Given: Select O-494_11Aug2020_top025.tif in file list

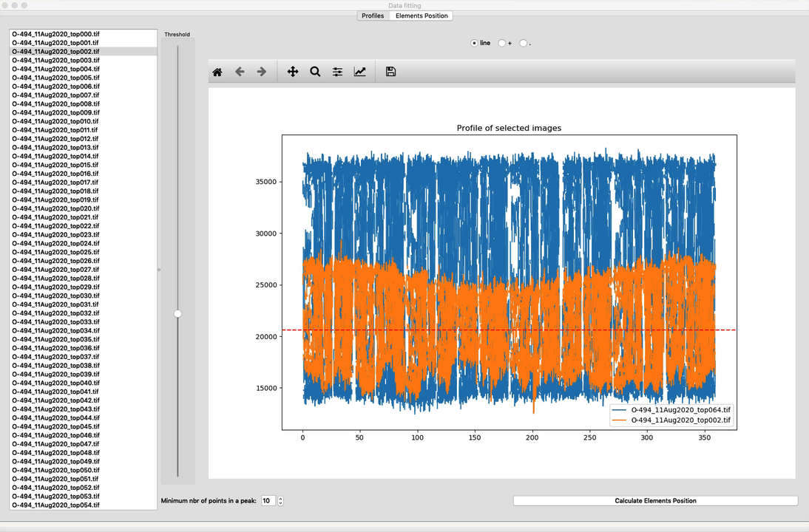Looking at the screenshot, I should pyautogui.click(x=55, y=252).
